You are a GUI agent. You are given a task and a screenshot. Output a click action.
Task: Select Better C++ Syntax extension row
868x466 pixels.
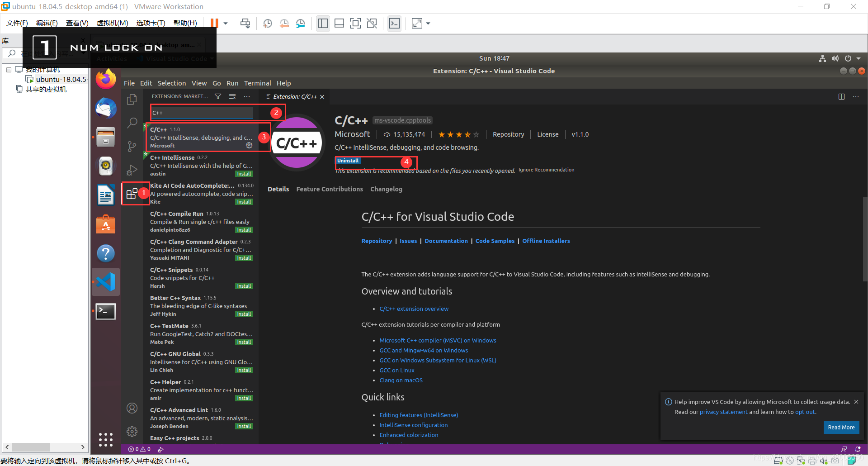coord(201,306)
